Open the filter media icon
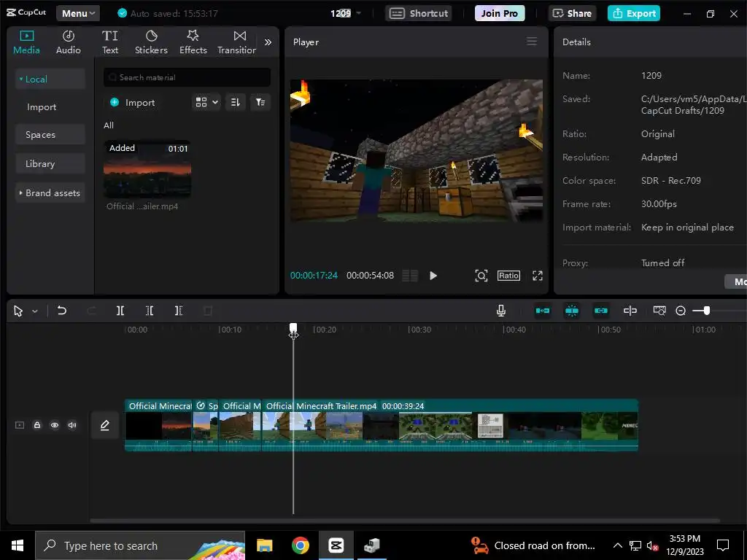747x560 pixels. point(260,102)
